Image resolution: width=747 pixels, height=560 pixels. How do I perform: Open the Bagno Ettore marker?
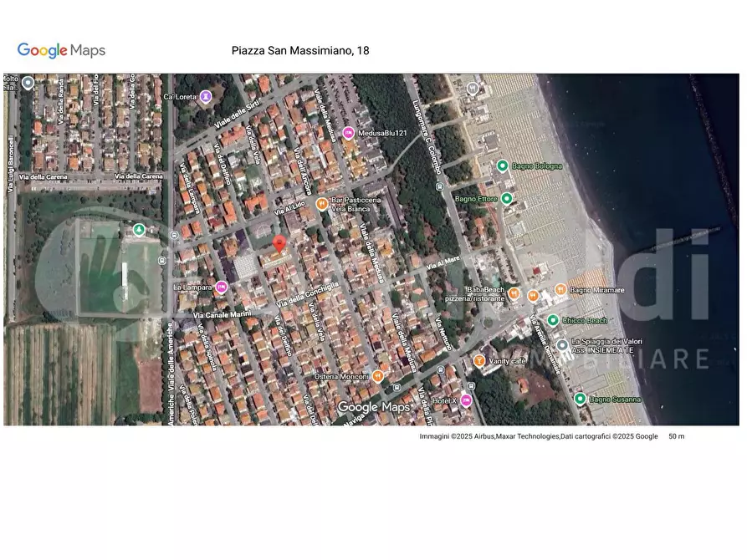pyautogui.click(x=508, y=199)
